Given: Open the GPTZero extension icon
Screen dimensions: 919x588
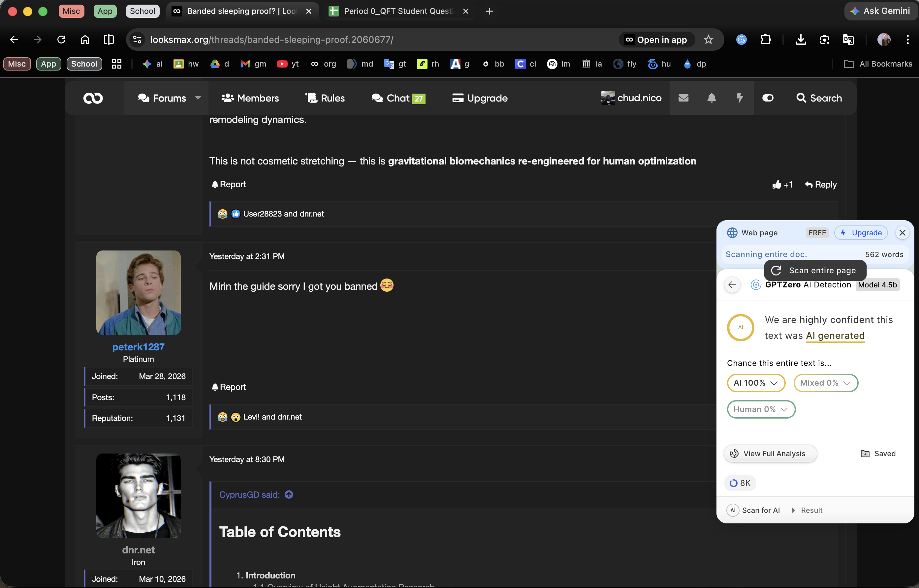Looking at the screenshot, I should coord(741,39).
